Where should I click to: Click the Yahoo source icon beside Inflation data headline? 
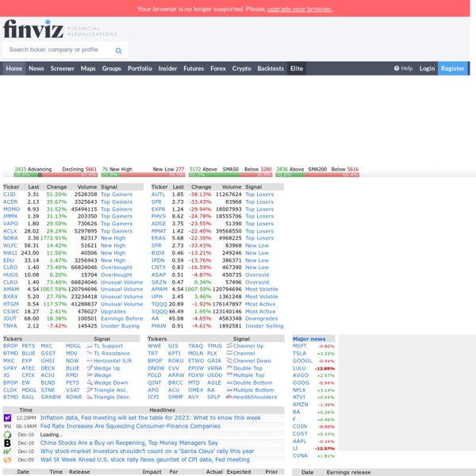click(7, 418)
